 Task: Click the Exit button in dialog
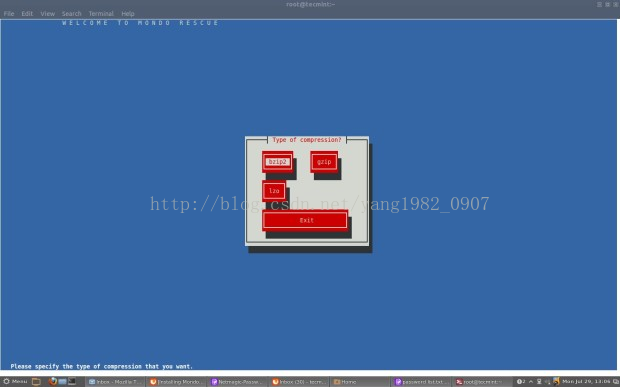305,220
